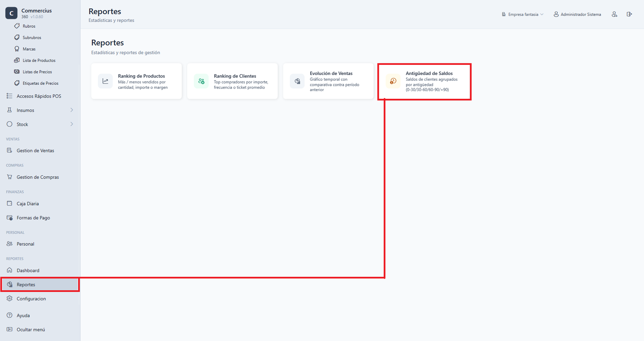Open Accesos Rápidos POS
Screen dimensions: 644x341
point(39,96)
